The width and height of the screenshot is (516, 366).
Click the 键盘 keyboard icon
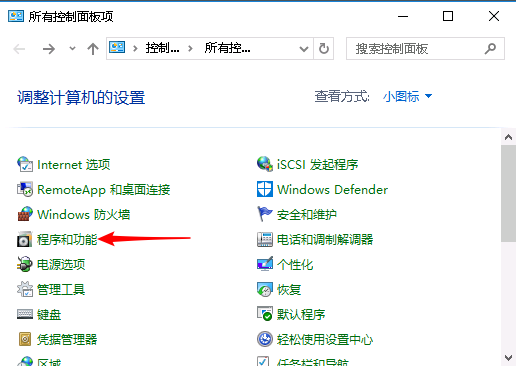[25, 314]
